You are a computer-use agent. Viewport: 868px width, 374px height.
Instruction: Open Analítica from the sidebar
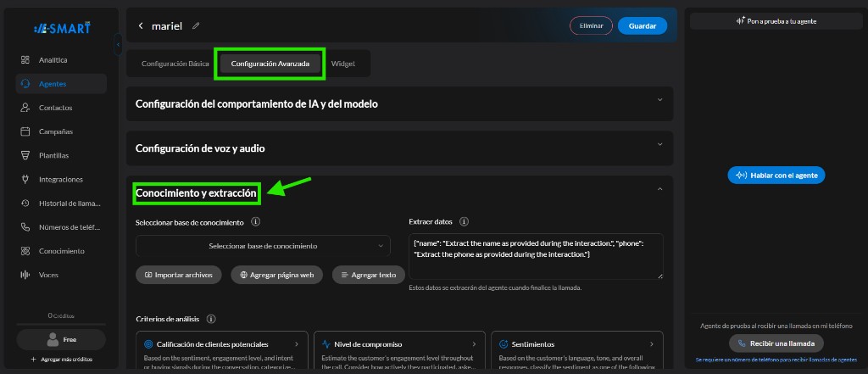pyautogui.click(x=53, y=60)
